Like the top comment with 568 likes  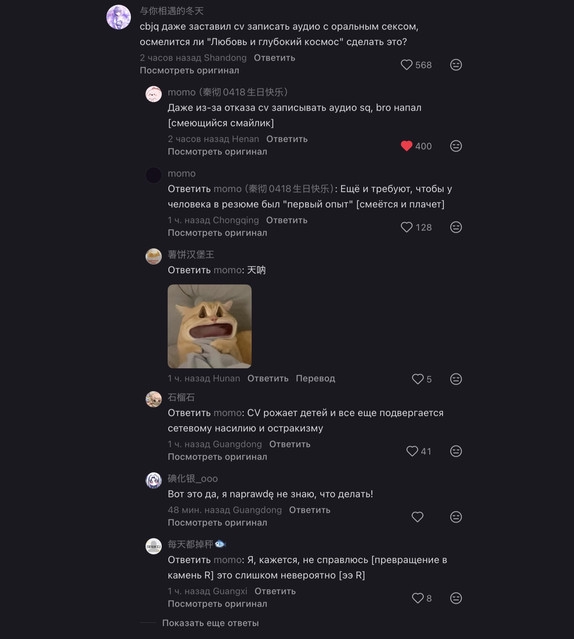click(407, 65)
